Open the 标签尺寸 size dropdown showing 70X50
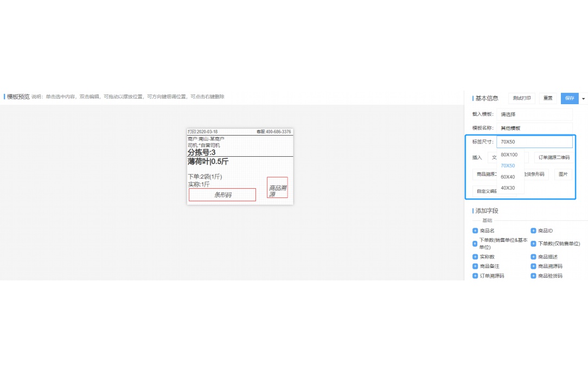Viewport: 588px width, 371px height. coord(534,142)
